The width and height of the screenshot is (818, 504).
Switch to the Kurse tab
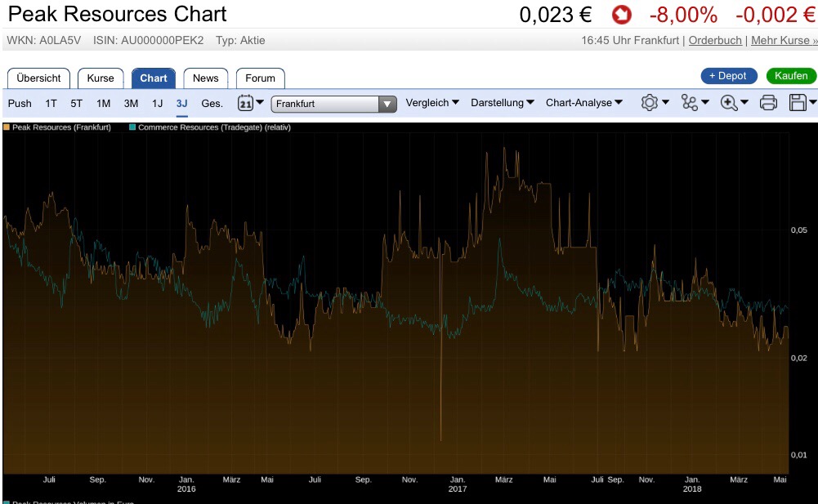[101, 78]
